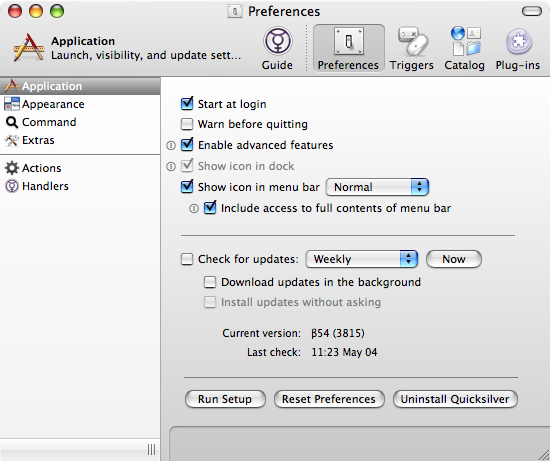Click the Application icon in the header
The width and height of the screenshot is (550, 461).
pos(28,48)
